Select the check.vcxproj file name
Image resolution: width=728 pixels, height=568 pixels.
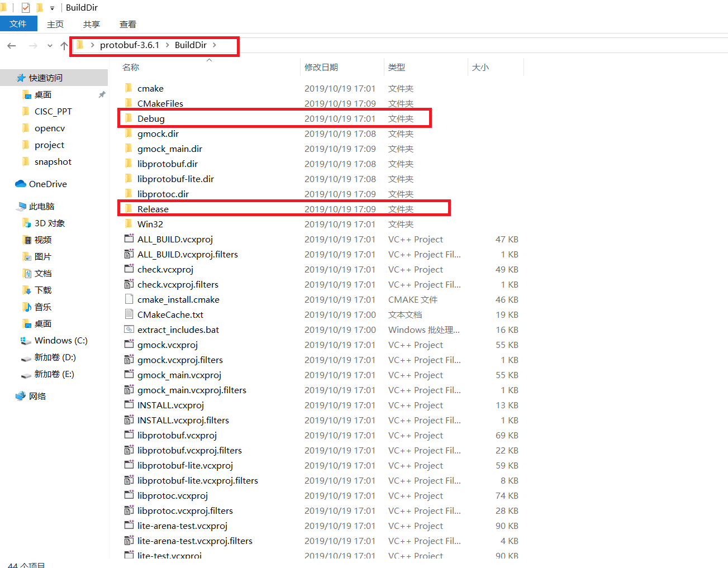(x=165, y=269)
